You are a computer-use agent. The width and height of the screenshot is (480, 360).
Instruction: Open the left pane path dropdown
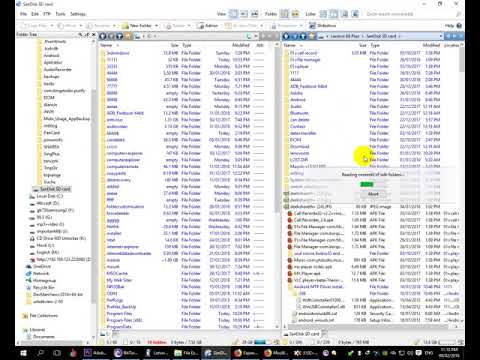tap(256, 36)
